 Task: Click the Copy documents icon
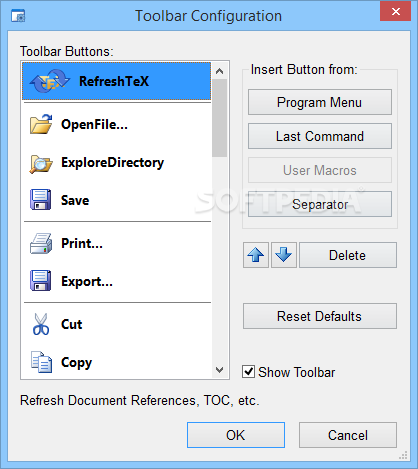tap(41, 362)
